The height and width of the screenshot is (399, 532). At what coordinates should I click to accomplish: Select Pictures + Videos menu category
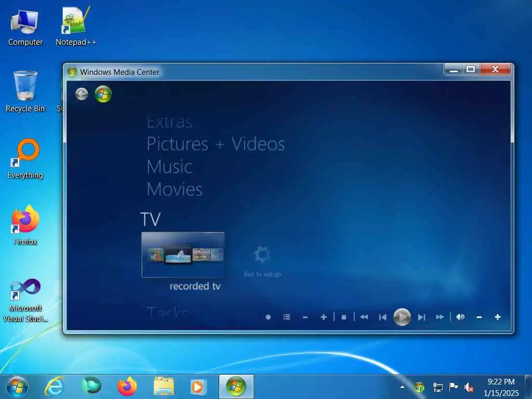(x=216, y=144)
